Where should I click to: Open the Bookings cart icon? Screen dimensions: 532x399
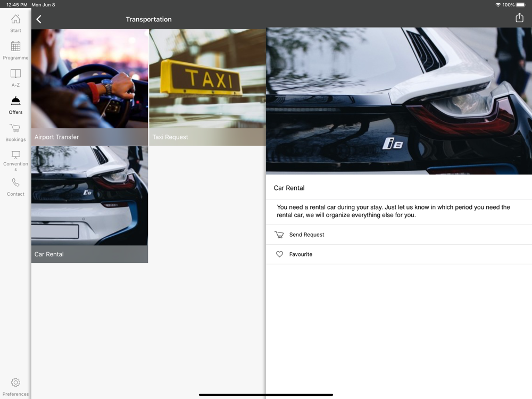tap(15, 128)
